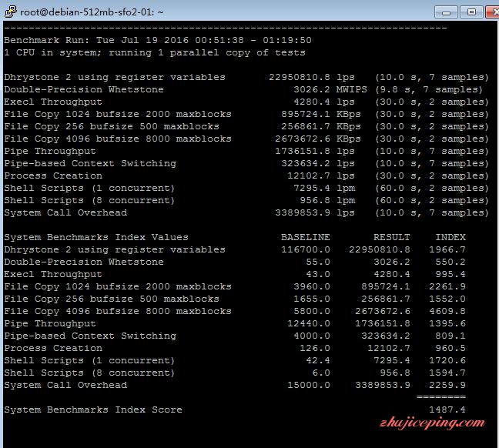Click 'Shell Scripts (8 concurrent)' in upper results
Viewport: 499px width, 448px height.
pyautogui.click(x=89, y=200)
